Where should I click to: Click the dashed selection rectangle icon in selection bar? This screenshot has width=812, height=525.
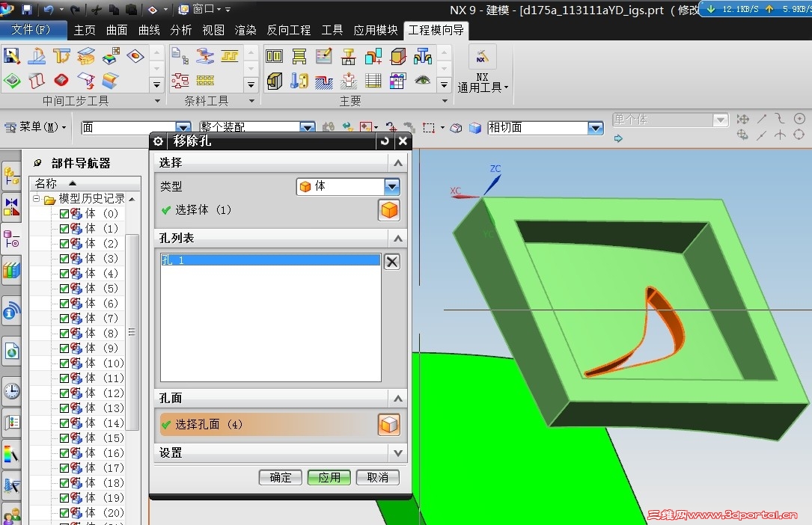[428, 127]
